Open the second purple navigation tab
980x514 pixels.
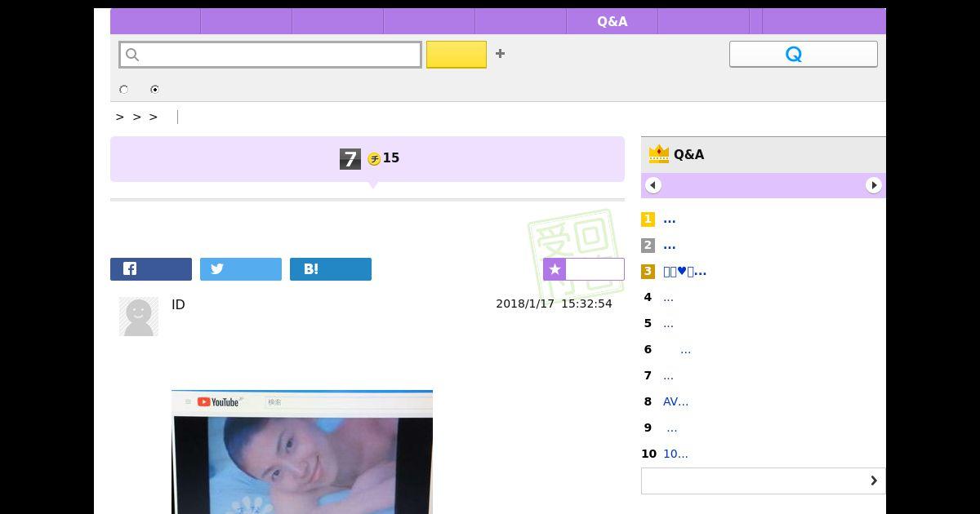[247, 21]
